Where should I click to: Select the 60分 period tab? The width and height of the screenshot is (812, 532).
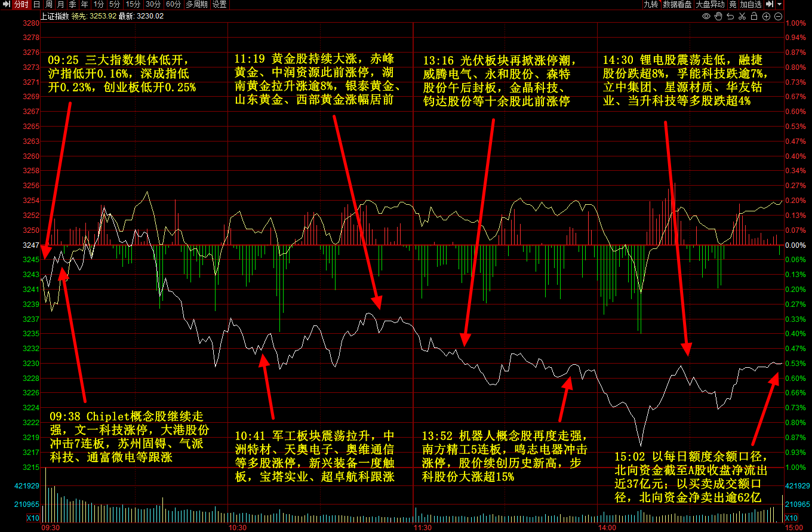(x=173, y=4)
